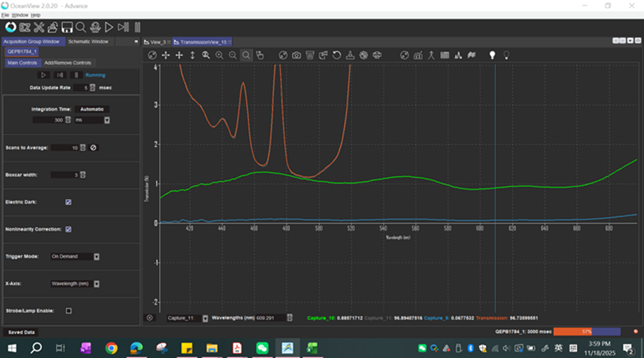The height and width of the screenshot is (358, 644).
Task: Switch to the Schematic Window tab
Action: (88, 42)
